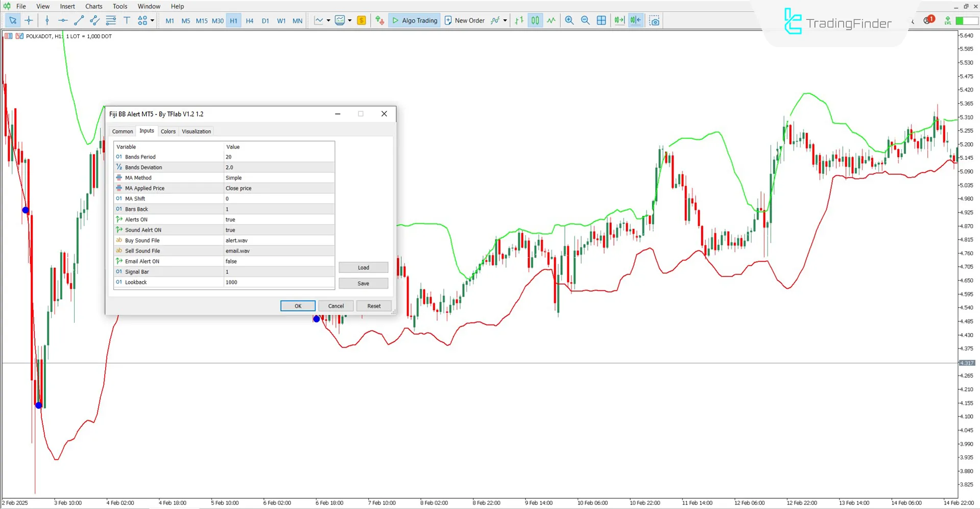Zoom in on the chart
The height and width of the screenshot is (509, 980).
[569, 20]
